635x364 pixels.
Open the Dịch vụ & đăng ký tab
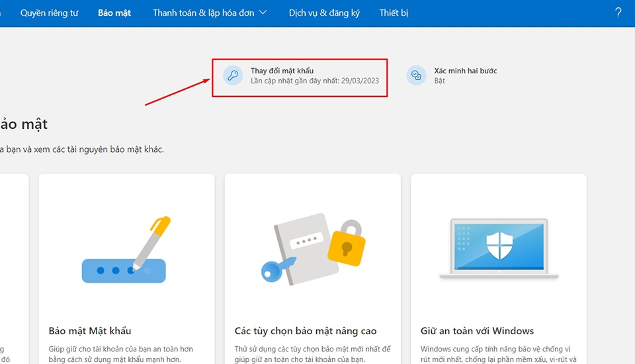point(324,13)
